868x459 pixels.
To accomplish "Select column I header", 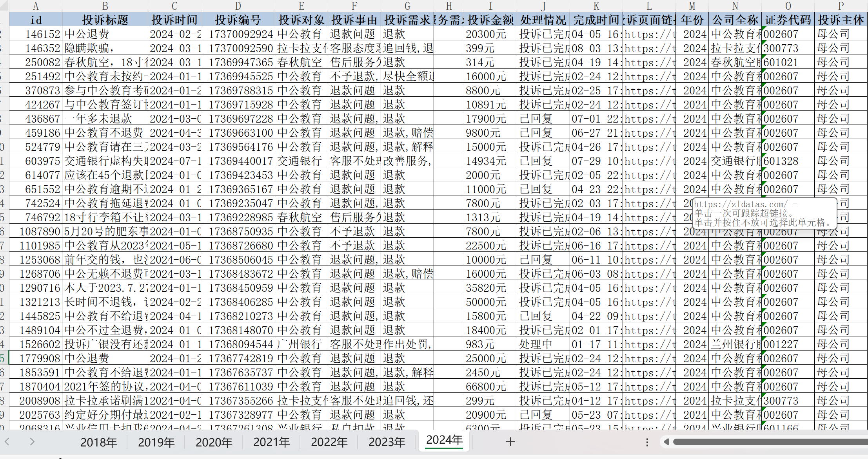I will tap(490, 6).
